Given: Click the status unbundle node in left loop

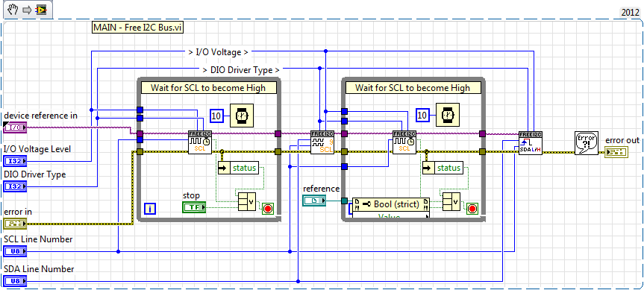Looking at the screenshot, I should (x=238, y=168).
